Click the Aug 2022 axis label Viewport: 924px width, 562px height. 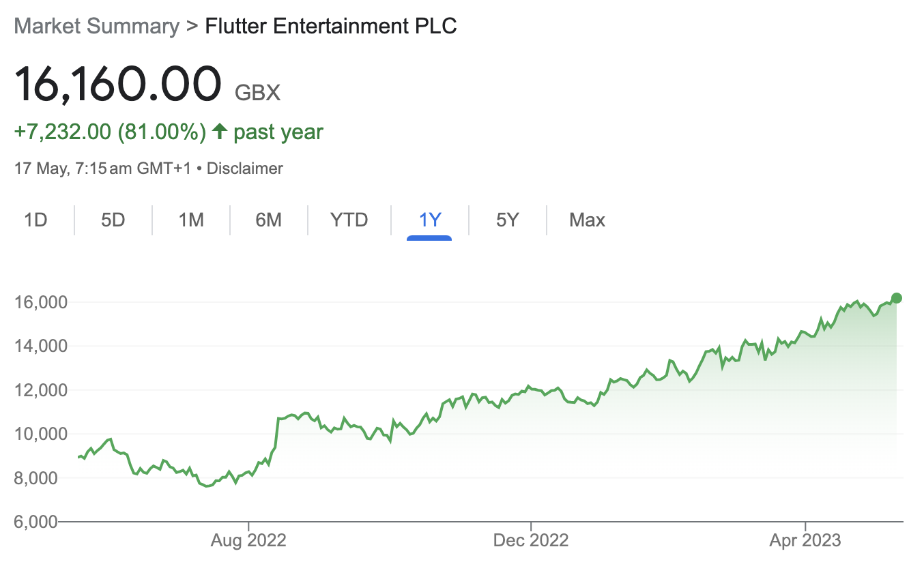(x=248, y=541)
